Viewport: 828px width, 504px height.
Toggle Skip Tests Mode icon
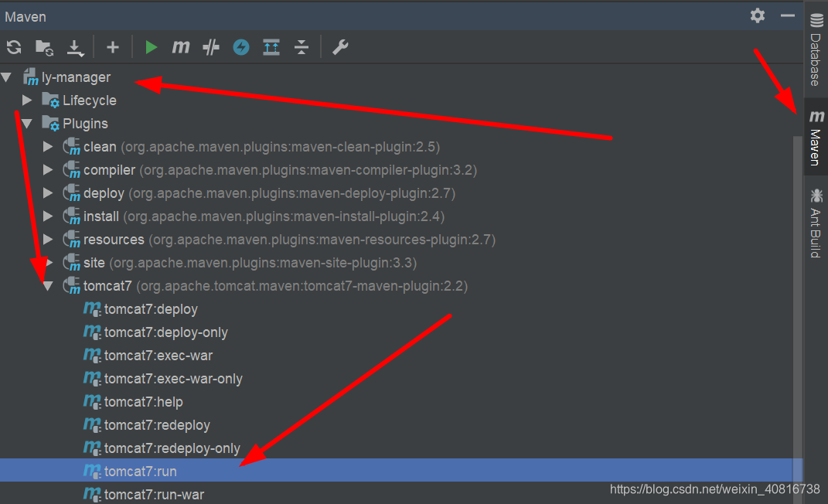click(x=211, y=47)
